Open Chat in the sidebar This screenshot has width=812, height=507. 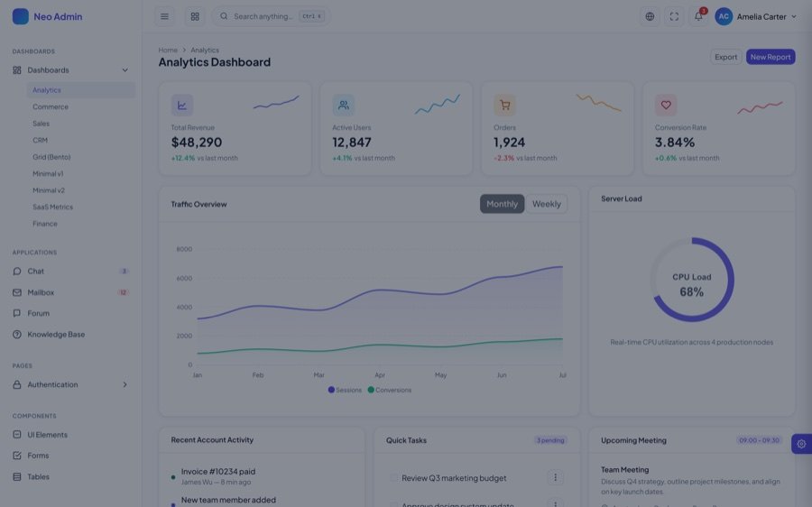[x=71, y=272]
